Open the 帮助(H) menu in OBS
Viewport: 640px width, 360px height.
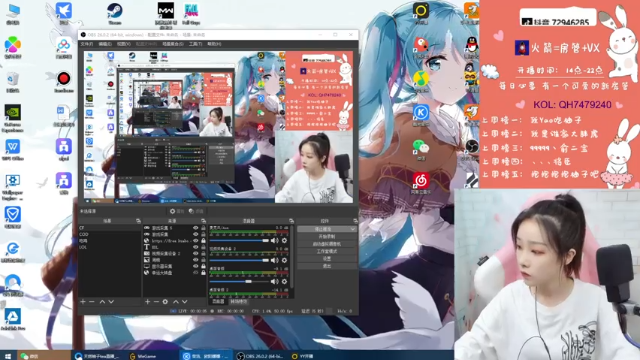[x=214, y=44]
